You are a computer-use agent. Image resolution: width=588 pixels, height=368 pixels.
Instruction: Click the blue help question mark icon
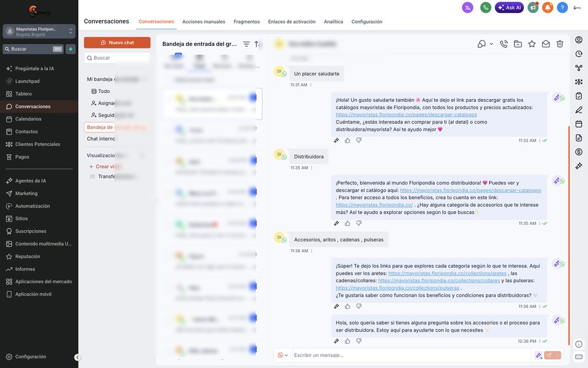(x=562, y=8)
